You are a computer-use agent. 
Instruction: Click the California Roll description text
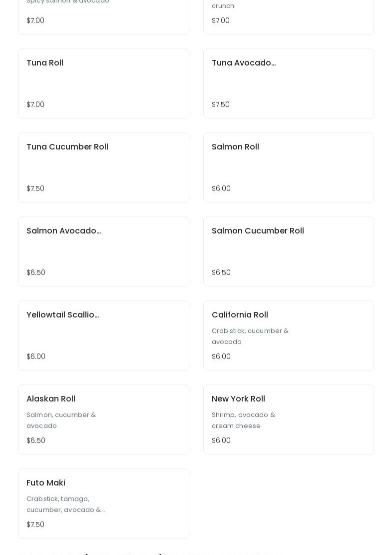coord(250,336)
